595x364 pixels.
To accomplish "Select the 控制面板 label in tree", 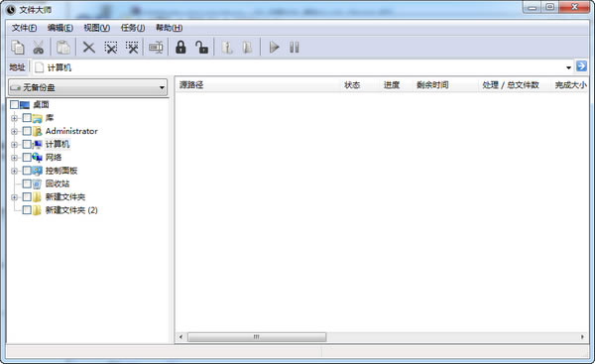I will (x=61, y=171).
